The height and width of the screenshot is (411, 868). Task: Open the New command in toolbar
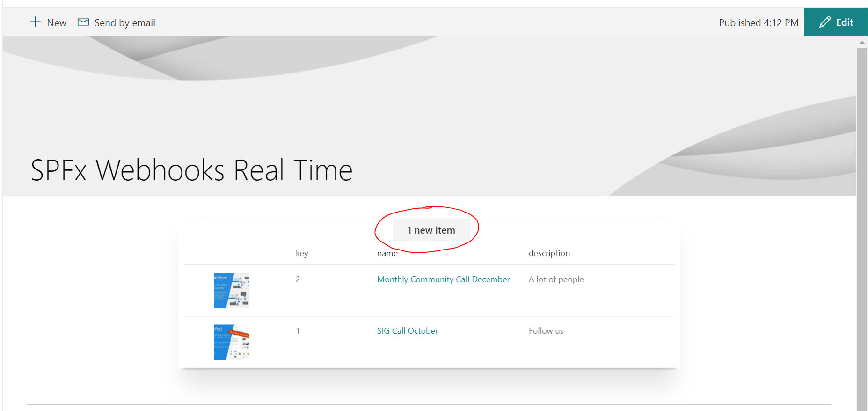click(x=57, y=23)
